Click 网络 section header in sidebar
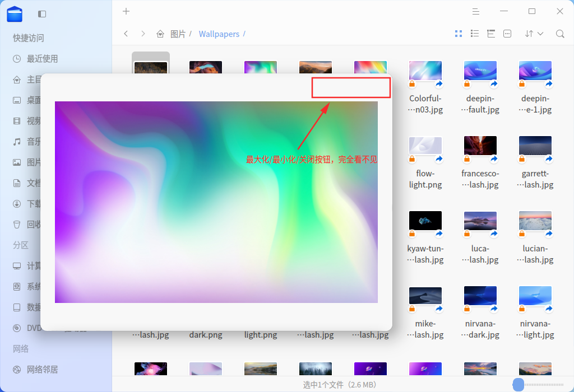 (21, 349)
